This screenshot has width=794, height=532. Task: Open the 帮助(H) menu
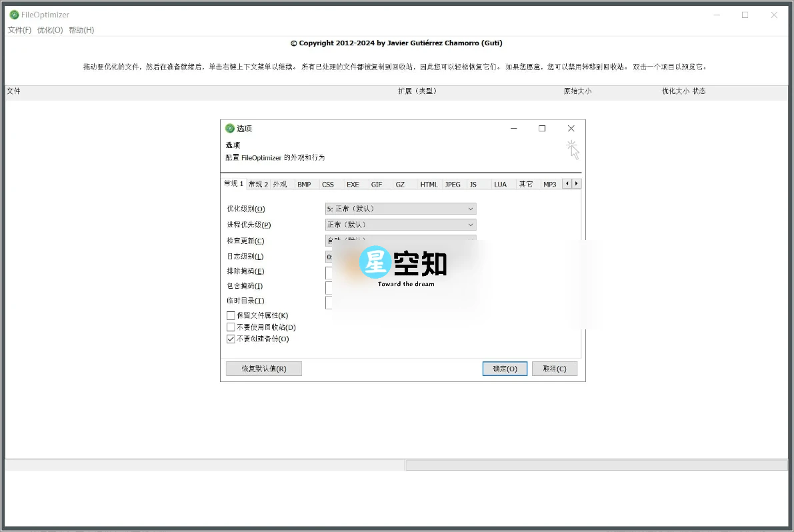pos(81,29)
